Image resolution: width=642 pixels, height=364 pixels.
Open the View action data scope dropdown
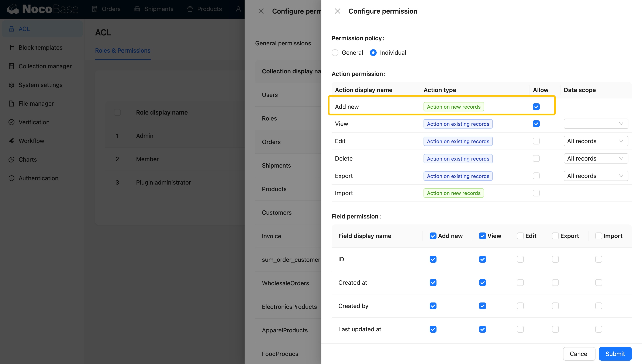pos(596,124)
